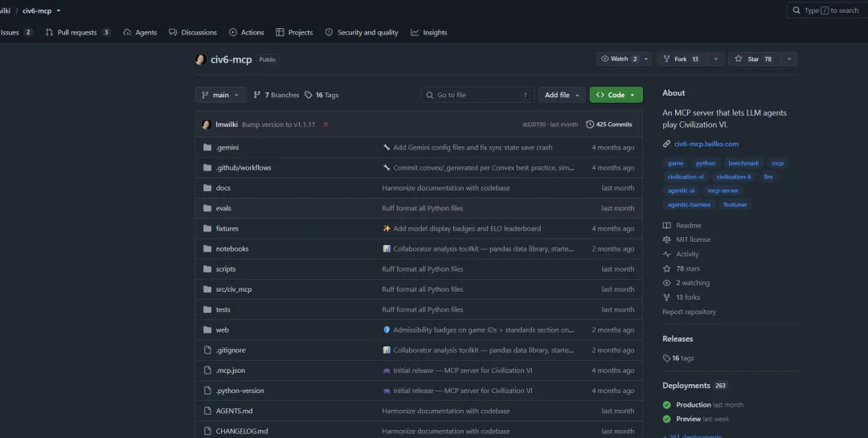Screen dimensions: 868x438
Task: Open the src/civ_mcp folder name
Action: coord(234,289)
